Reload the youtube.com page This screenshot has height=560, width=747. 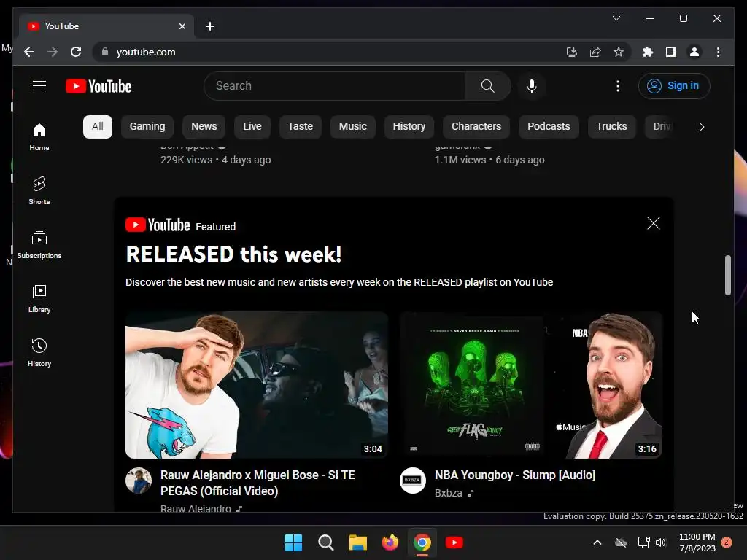(76, 52)
